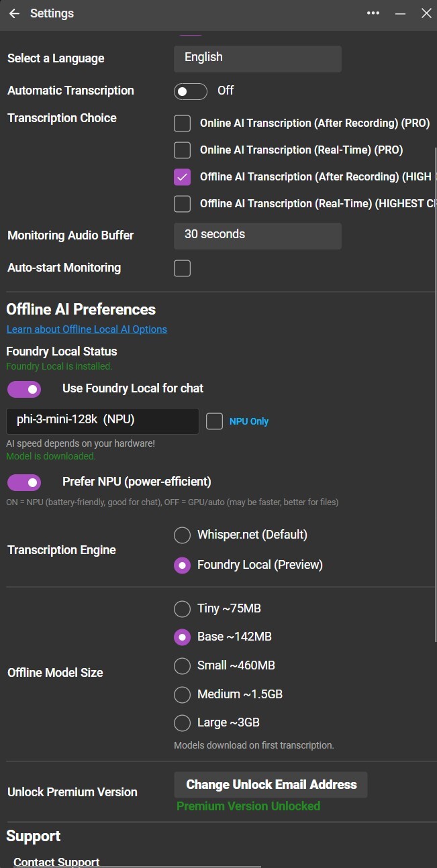Check Online AI Transcription (After Recording) option
Image resolution: width=437 pixels, height=868 pixels.
[182, 123]
